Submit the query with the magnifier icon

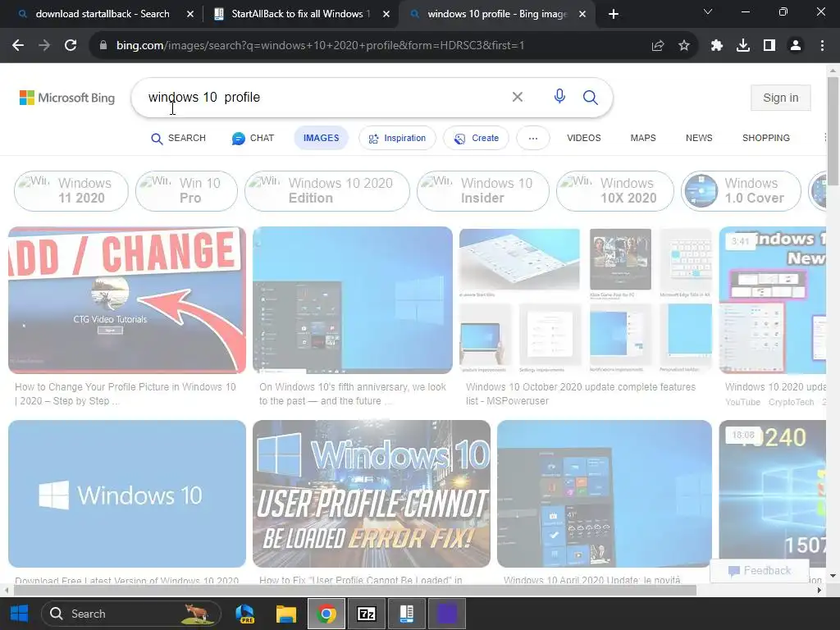[x=591, y=97]
